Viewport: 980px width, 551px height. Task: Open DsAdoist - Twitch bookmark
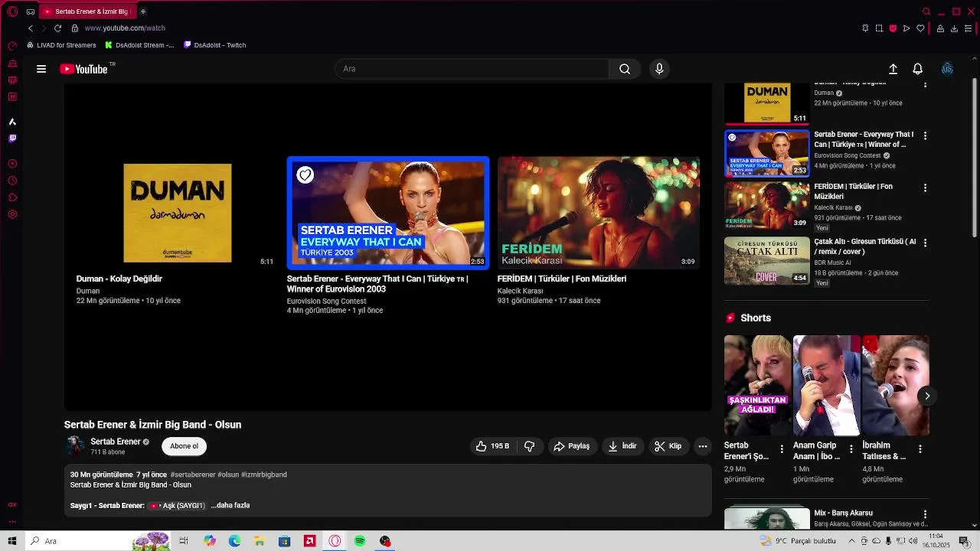click(215, 45)
